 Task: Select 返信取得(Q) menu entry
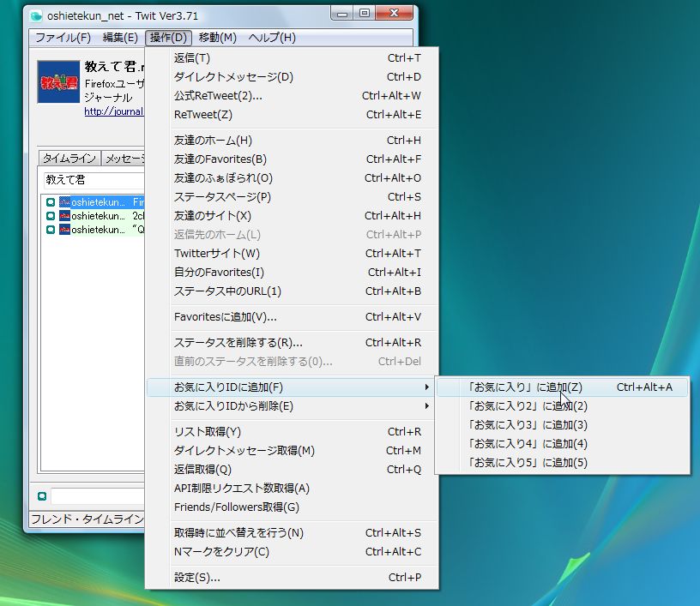293,470
